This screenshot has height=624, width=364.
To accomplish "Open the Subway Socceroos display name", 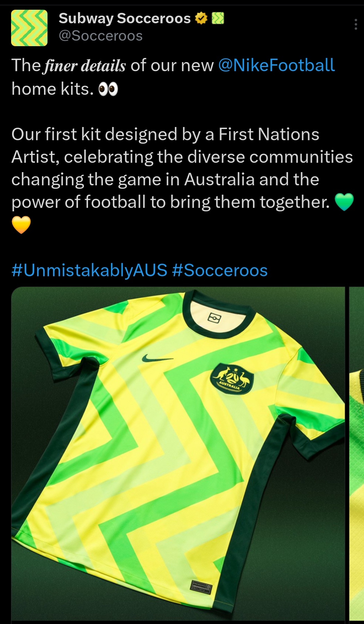I will (125, 18).
